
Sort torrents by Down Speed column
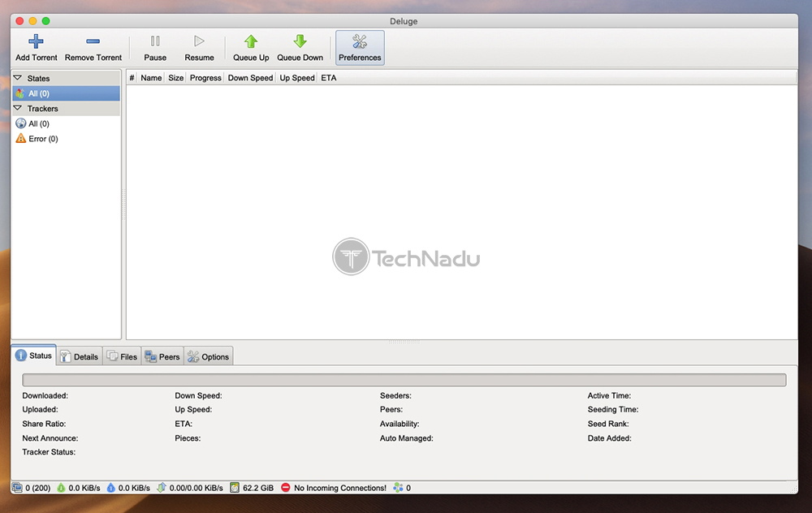coord(250,78)
